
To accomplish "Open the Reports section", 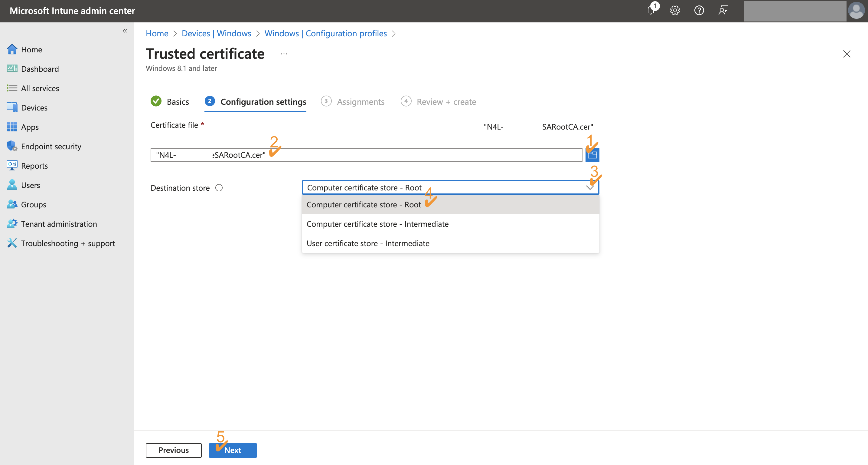I will (34, 166).
